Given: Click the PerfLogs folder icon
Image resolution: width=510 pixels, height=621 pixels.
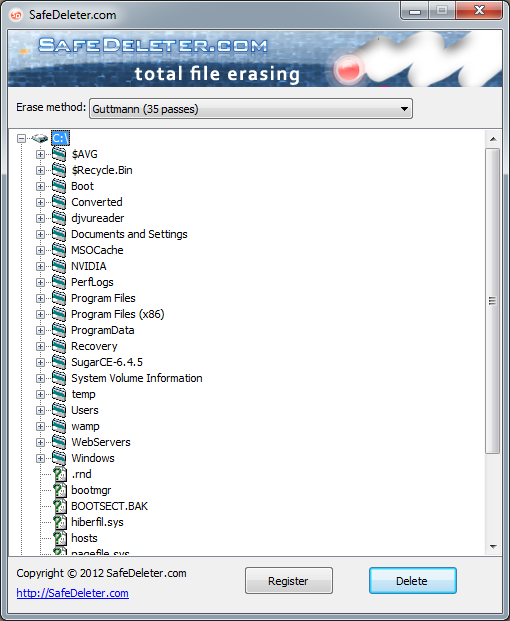Looking at the screenshot, I should (59, 282).
